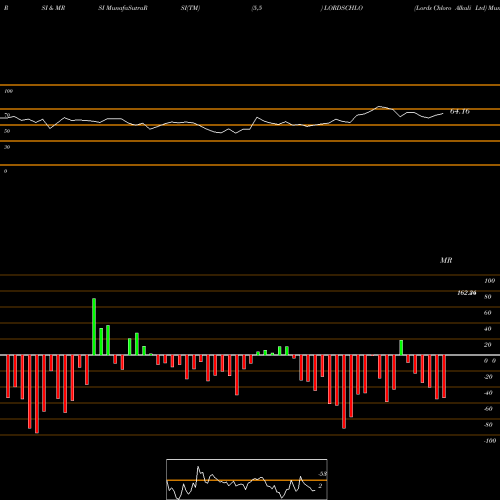Click the MR axis label 80
The image size is (500, 500).
488,297
